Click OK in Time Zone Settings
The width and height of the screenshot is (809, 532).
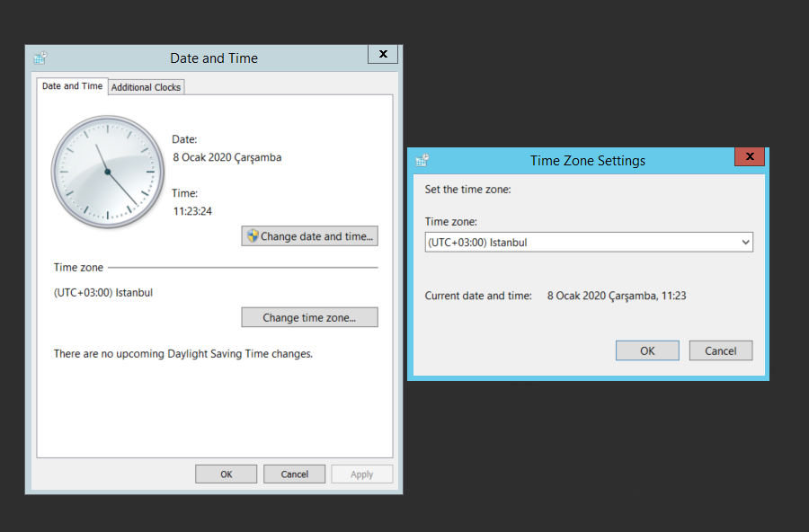coord(647,350)
